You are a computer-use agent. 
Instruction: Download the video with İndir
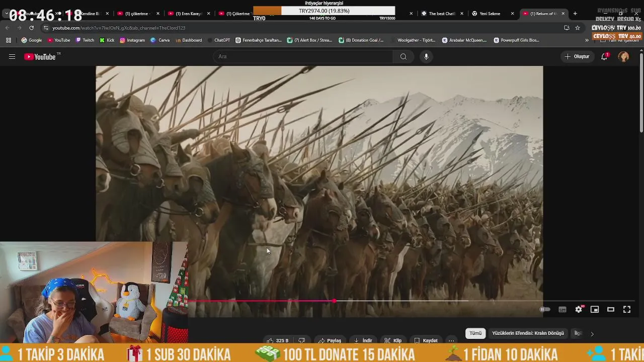coord(363,340)
